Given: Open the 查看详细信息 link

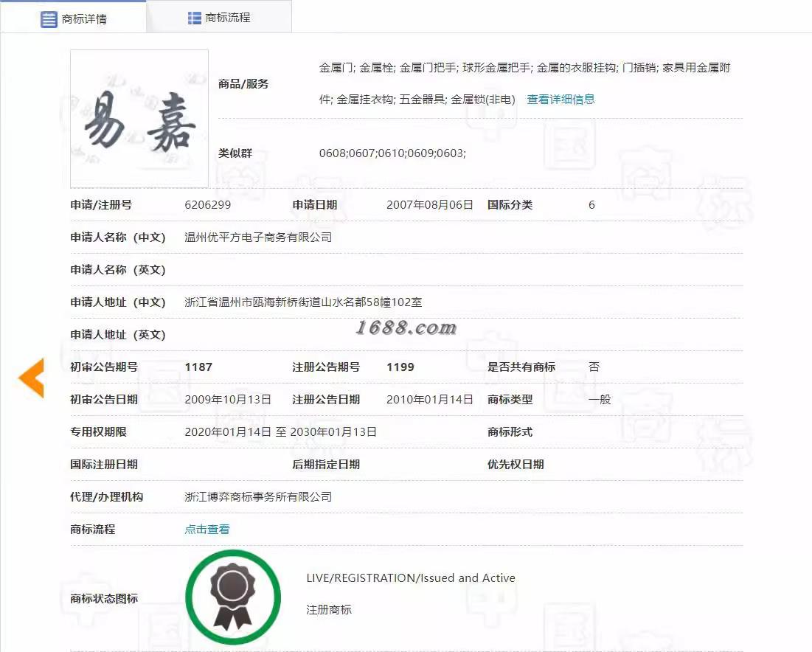Looking at the screenshot, I should (561, 100).
